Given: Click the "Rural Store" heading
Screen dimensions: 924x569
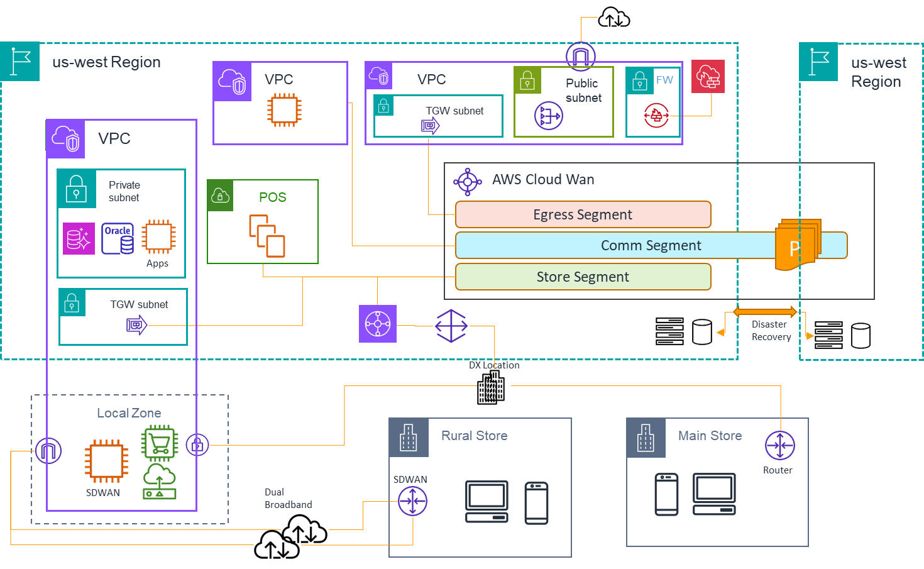Looking at the screenshot, I should pos(475,436).
